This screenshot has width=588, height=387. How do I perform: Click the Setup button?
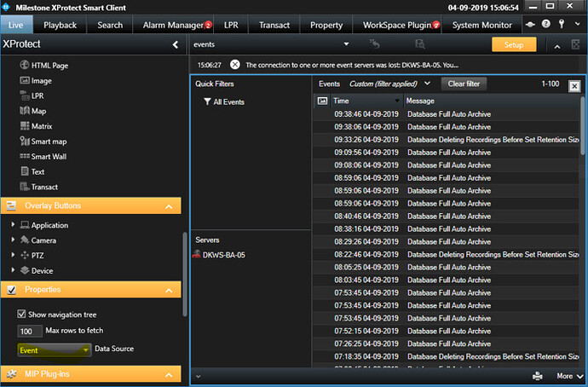514,44
